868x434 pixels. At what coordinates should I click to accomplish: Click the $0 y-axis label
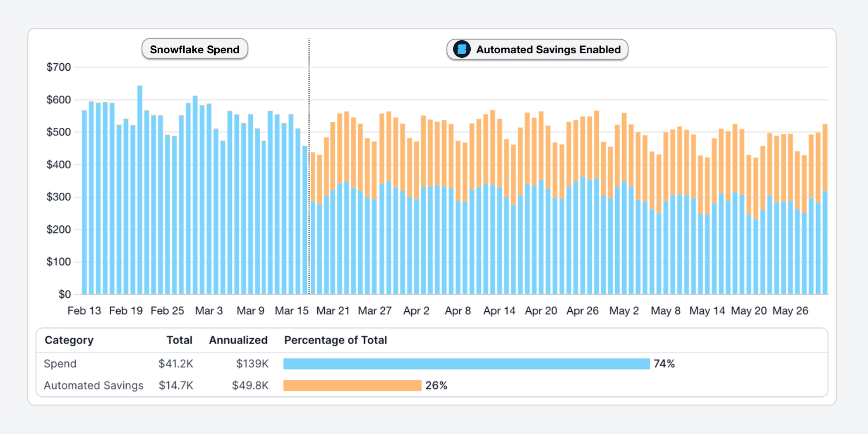(65, 294)
